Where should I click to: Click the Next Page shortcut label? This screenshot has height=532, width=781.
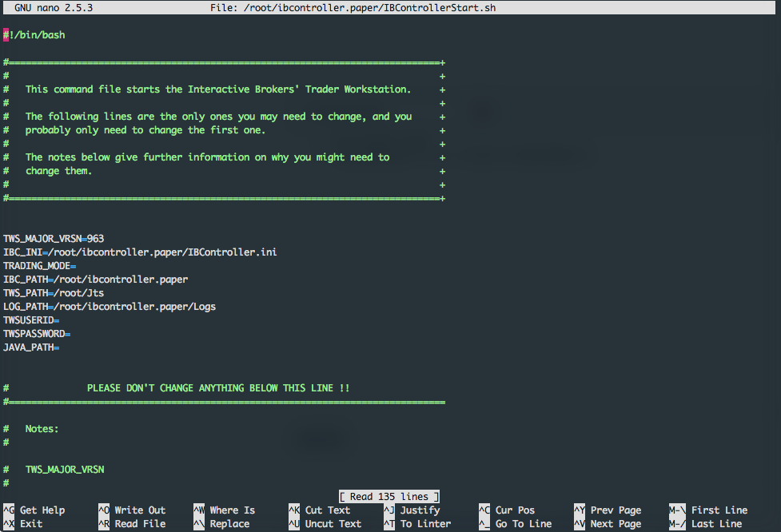coord(616,523)
